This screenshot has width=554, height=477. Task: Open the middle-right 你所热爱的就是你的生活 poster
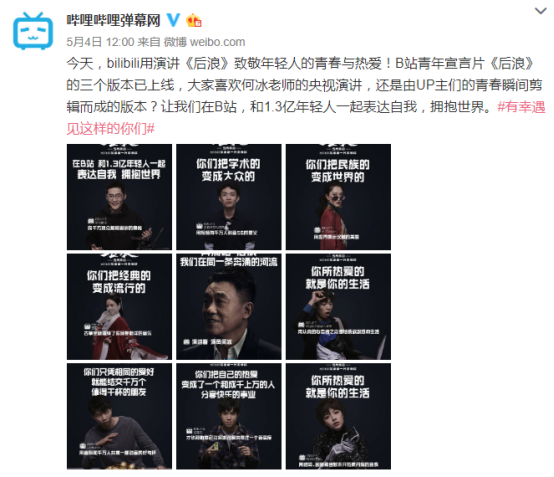tap(338, 306)
